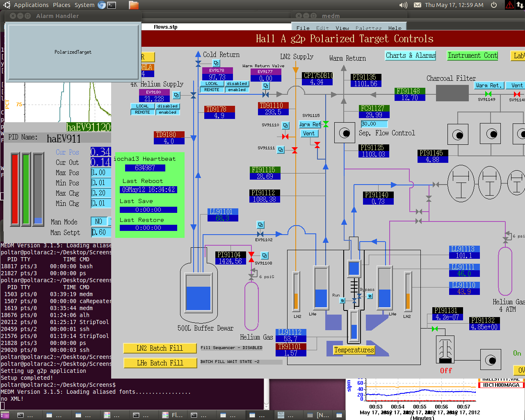Click the red warning triangle in top panel
This screenshot has width=525, height=420.
pyautogui.click(x=510, y=5)
